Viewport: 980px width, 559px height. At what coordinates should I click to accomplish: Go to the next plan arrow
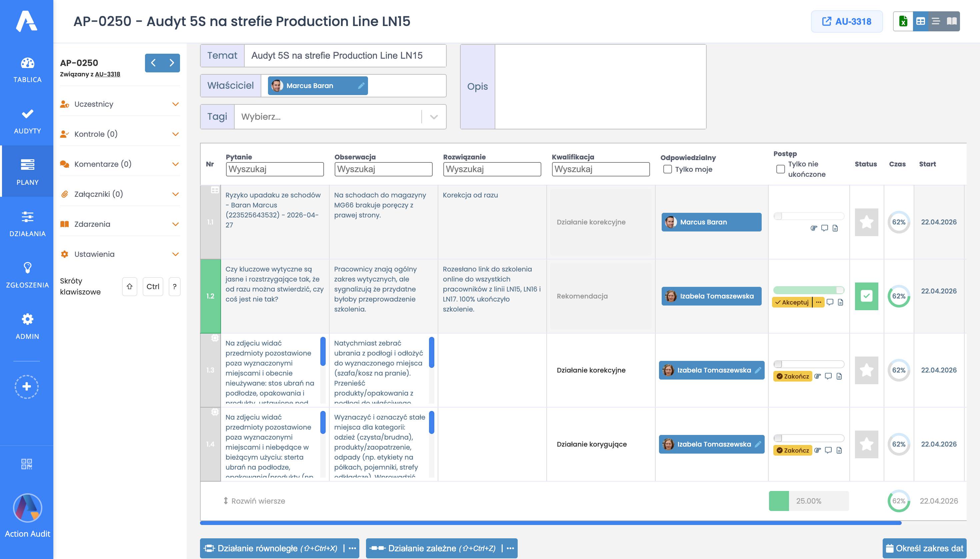172,63
